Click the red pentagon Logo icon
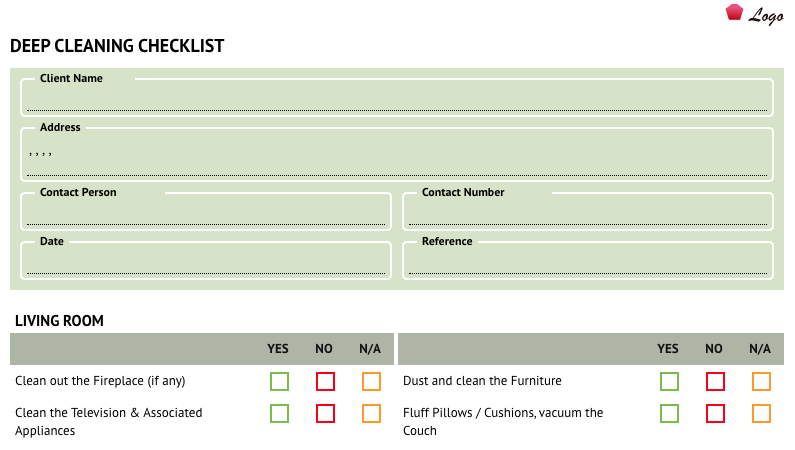The width and height of the screenshot is (795, 450). click(x=734, y=13)
